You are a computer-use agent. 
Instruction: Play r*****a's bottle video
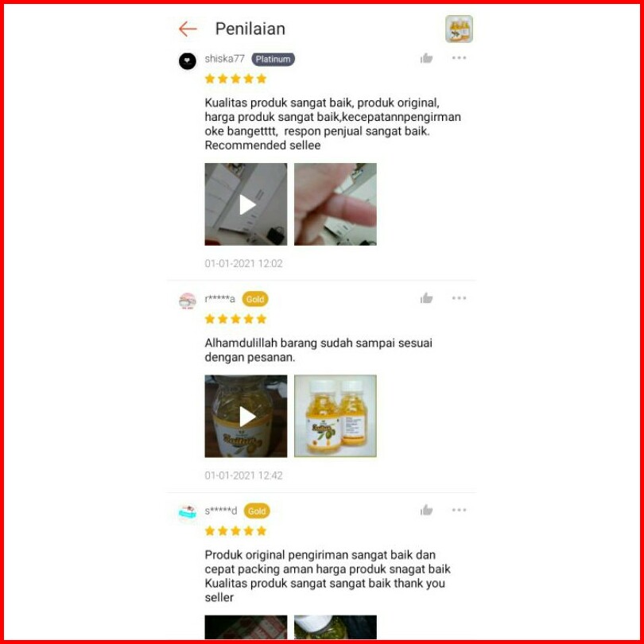[x=246, y=416]
